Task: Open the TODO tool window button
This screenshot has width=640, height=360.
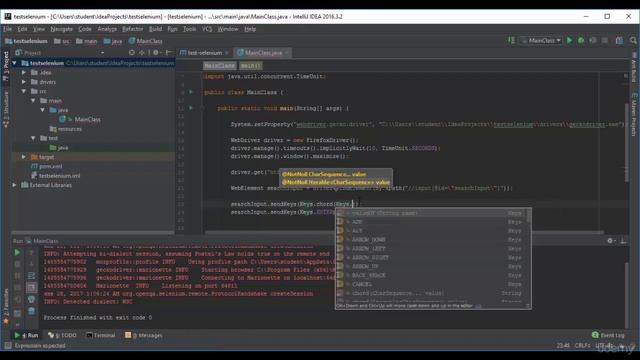Action: [62, 335]
